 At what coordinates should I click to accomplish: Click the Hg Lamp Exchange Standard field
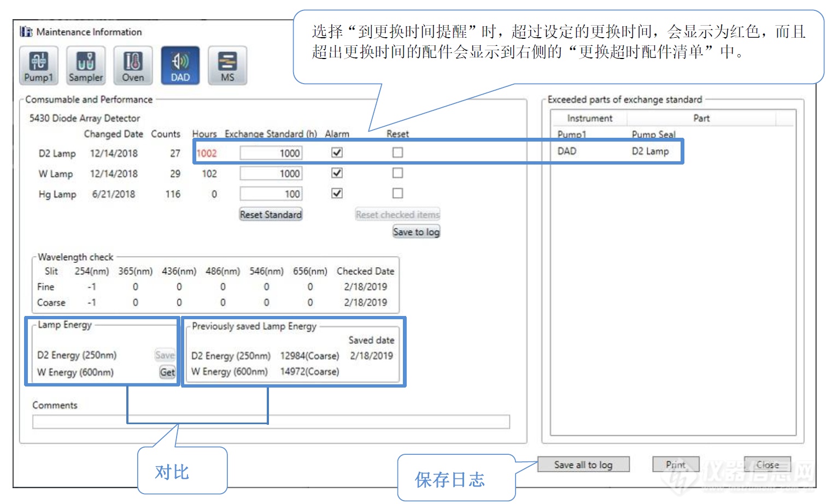[271, 194]
